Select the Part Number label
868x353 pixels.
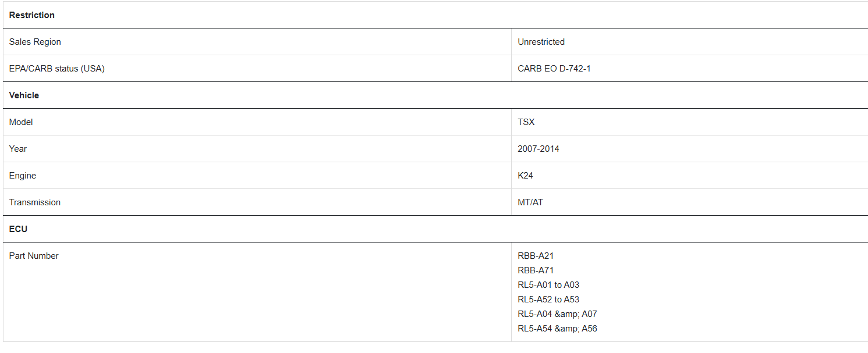point(34,256)
